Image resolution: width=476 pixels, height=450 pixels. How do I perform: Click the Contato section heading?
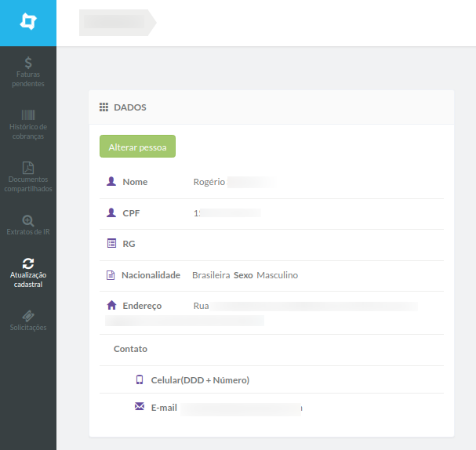pyautogui.click(x=130, y=349)
